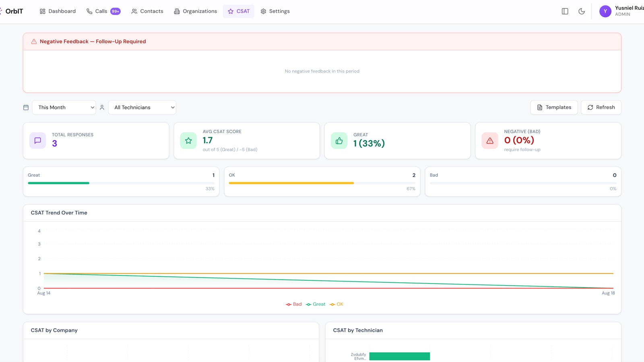This screenshot has height=362, width=644.
Task: Toggle Great series in chart legend
Action: [316, 304]
